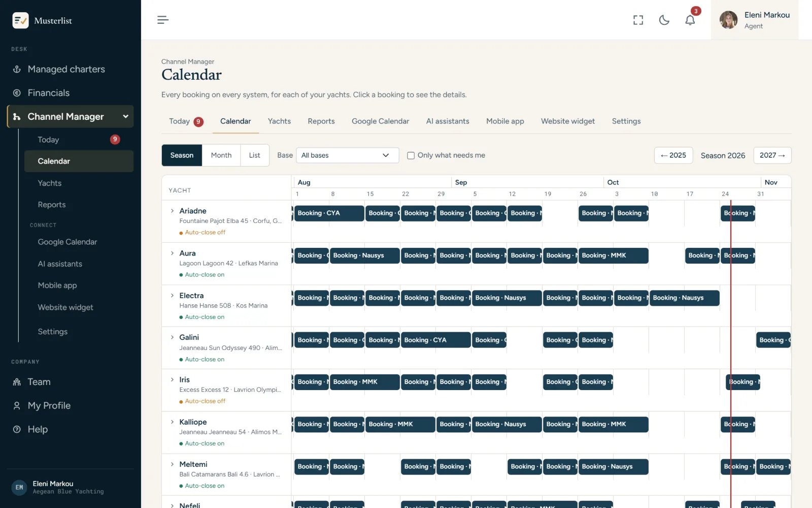Select the Today tab with badge
The height and width of the screenshot is (508, 812).
coord(186,121)
